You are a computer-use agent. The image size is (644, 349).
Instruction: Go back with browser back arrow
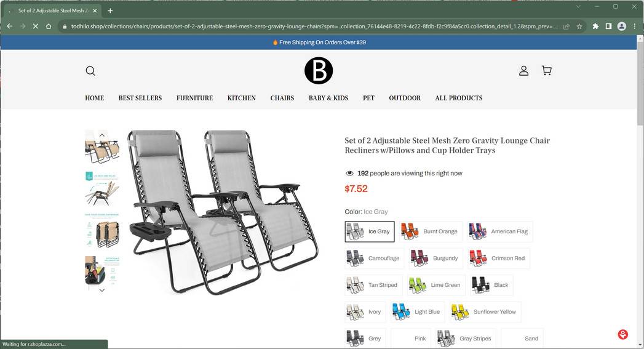point(9,26)
